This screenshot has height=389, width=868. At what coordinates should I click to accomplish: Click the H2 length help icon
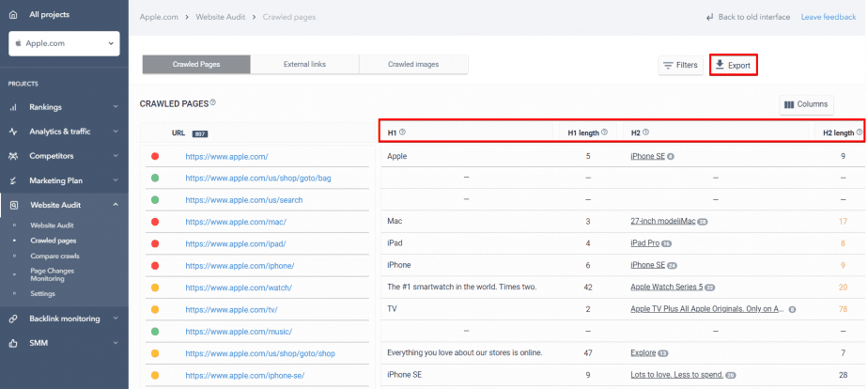click(860, 132)
